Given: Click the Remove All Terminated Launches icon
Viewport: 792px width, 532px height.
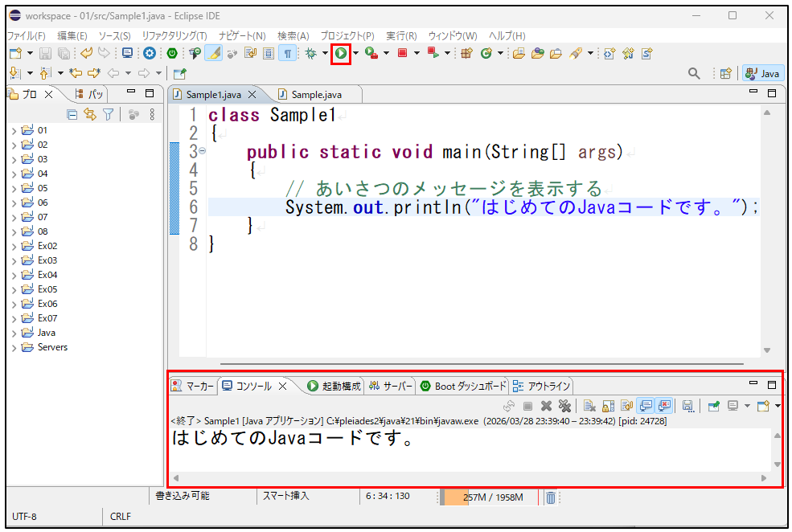Looking at the screenshot, I should pos(565,407).
